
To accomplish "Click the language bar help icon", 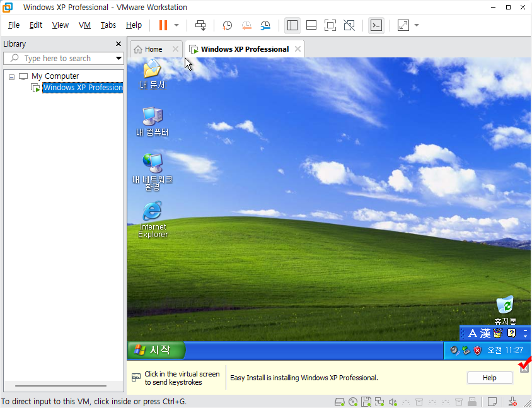I will pyautogui.click(x=511, y=334).
